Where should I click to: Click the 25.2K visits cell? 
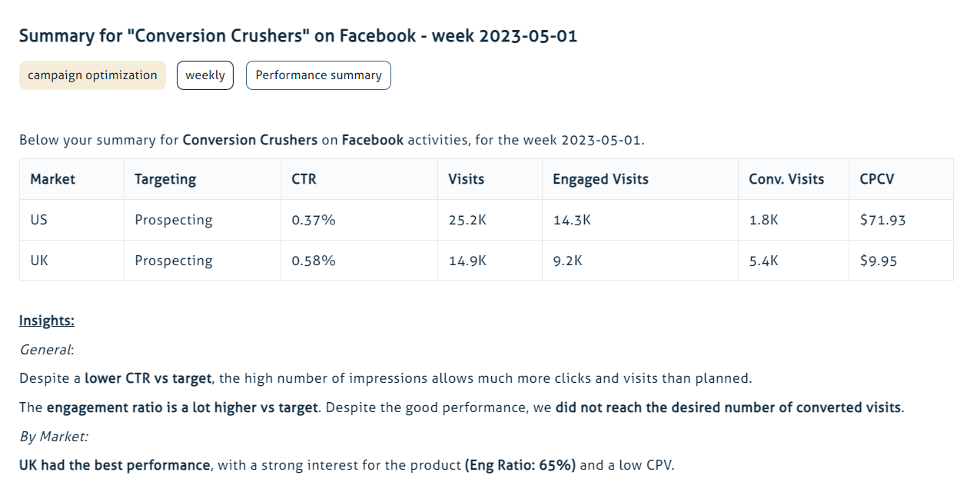coord(467,220)
